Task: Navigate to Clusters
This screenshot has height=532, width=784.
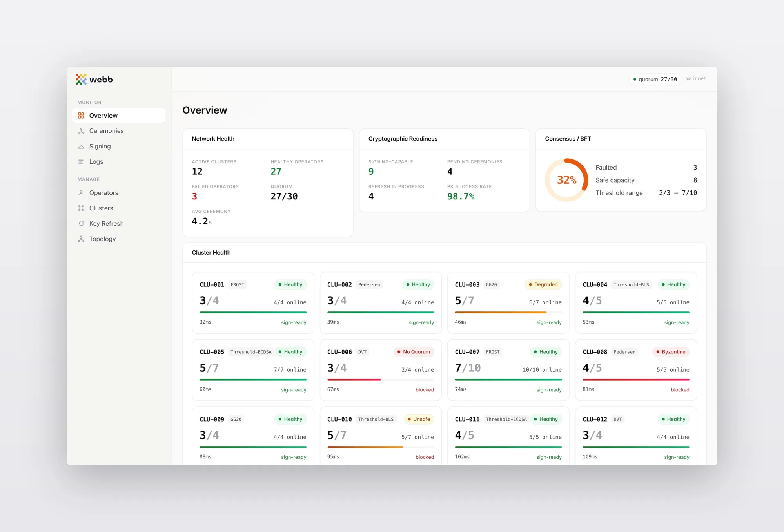Action: pos(119,208)
